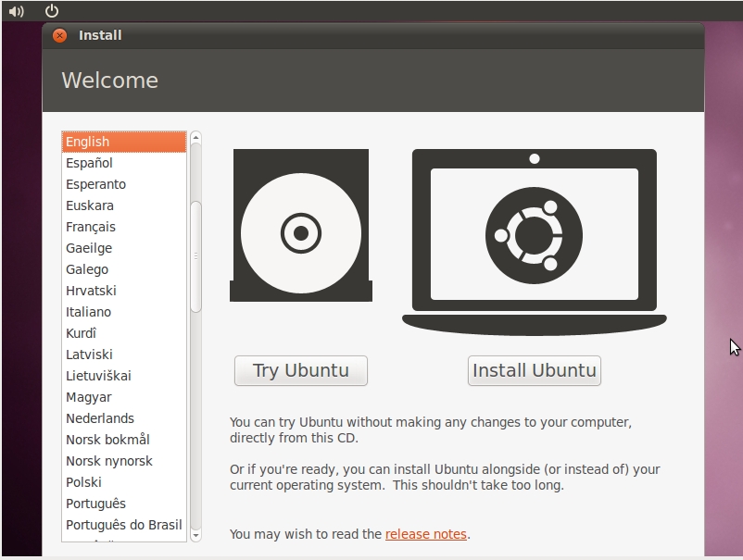
Task: Select Esperanto language
Action: click(124, 184)
